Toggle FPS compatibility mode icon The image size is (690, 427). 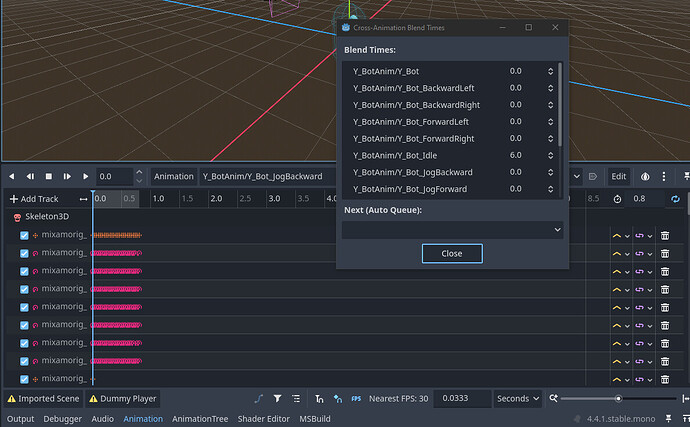tap(356, 399)
